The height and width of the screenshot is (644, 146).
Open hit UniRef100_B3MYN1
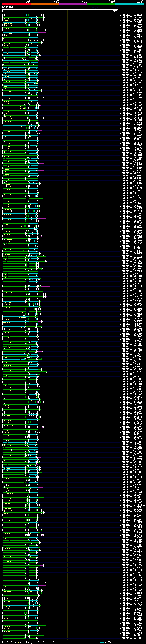point(131,22)
